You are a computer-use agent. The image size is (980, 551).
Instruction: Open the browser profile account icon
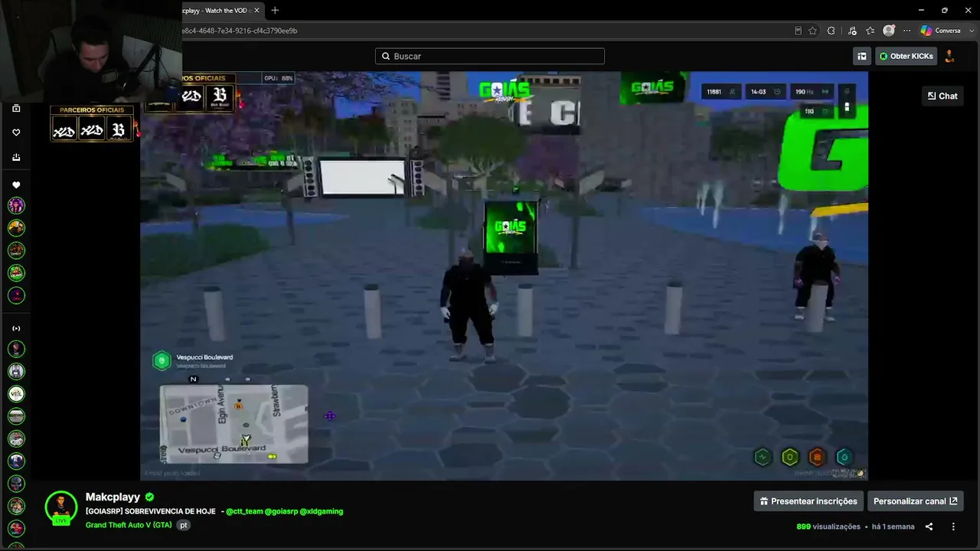click(889, 31)
